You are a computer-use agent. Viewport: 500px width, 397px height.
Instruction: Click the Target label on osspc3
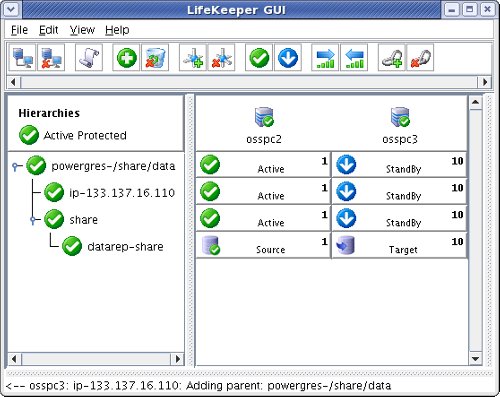(403, 250)
